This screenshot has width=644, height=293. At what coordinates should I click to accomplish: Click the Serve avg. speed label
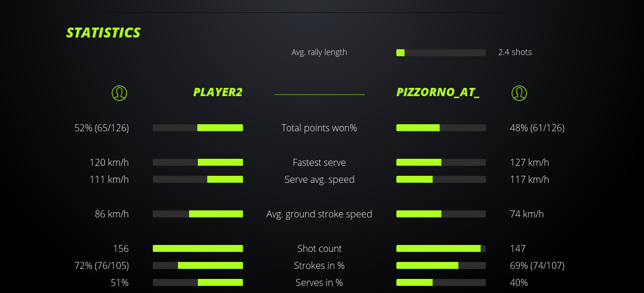[319, 179]
